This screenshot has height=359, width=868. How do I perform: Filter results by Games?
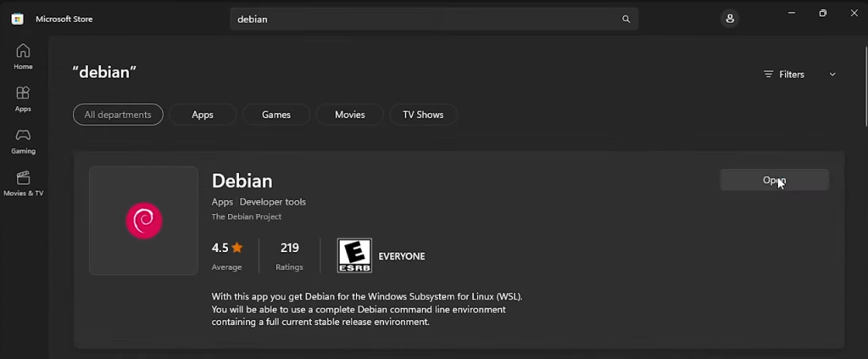point(275,115)
